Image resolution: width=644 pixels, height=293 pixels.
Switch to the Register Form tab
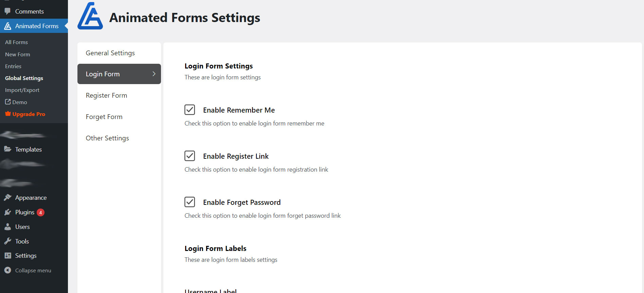[x=106, y=95]
